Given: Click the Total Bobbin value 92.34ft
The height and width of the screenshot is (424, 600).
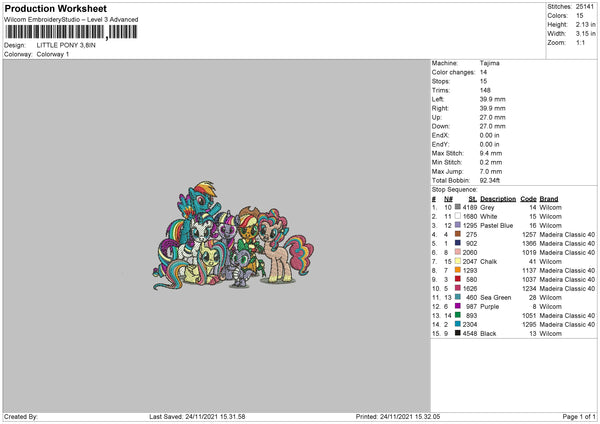Looking at the screenshot, I should [490, 180].
